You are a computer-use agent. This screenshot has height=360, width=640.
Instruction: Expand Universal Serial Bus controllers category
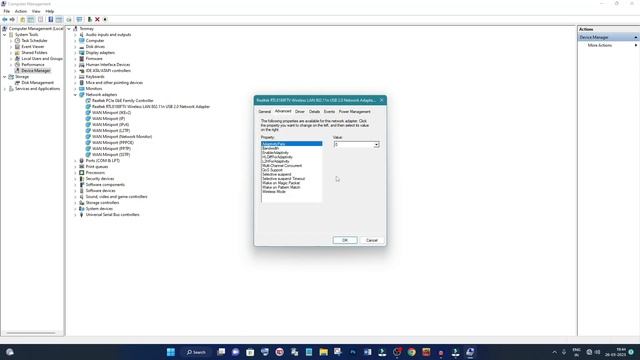76,215
